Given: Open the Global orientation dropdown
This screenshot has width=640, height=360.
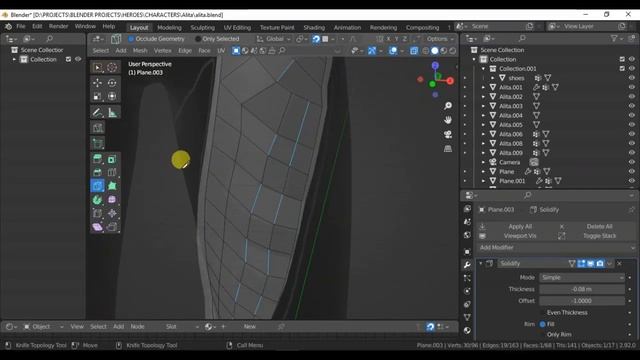Looking at the screenshot, I should pos(273,39).
